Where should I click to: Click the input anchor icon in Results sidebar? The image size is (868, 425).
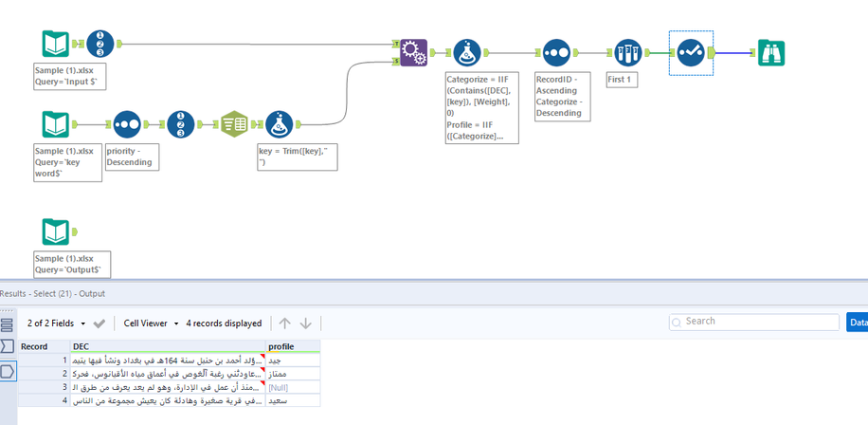[8, 347]
